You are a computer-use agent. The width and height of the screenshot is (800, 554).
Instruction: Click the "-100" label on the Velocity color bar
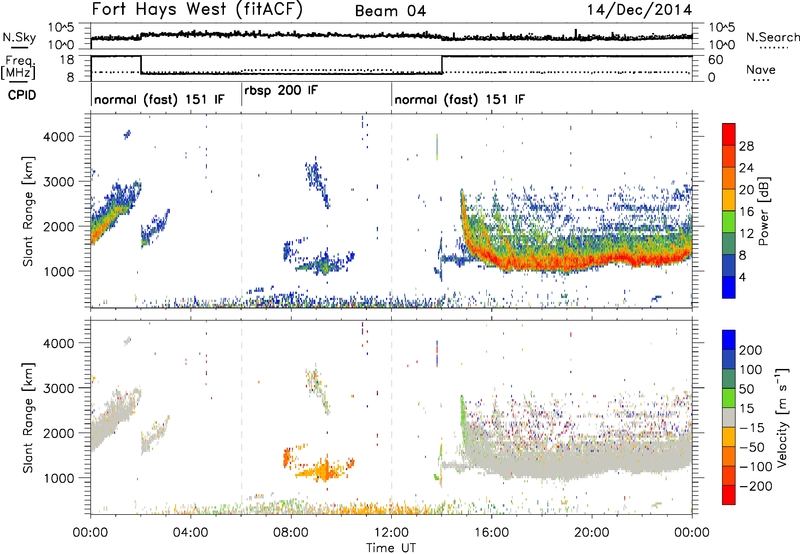[x=755, y=466]
